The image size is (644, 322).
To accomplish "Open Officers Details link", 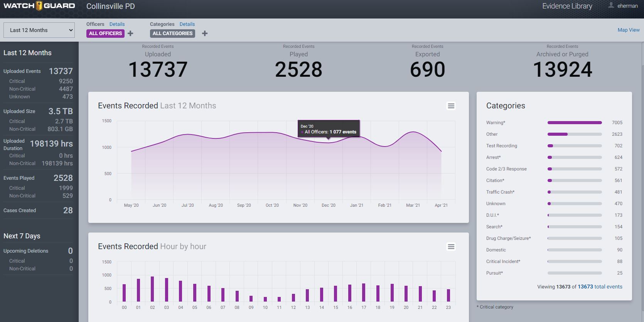I will 117,24.
